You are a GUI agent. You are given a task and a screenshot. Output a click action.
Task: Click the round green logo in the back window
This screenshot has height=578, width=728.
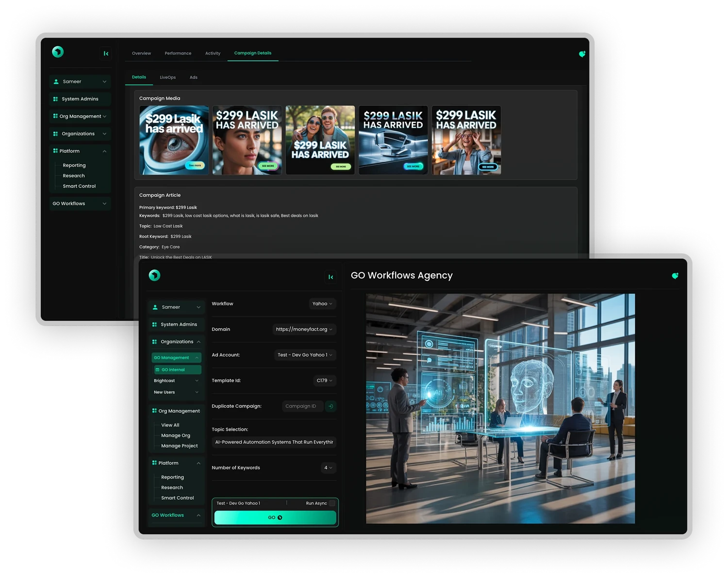pos(58,52)
